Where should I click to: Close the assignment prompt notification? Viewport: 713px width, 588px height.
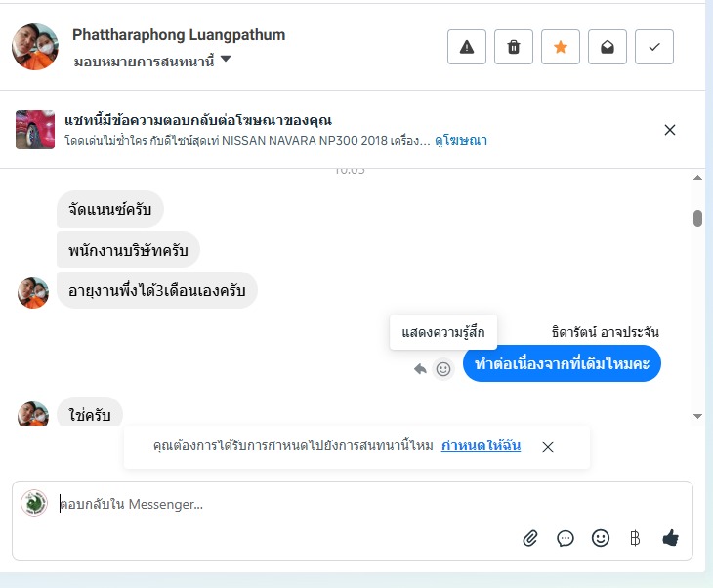tap(548, 447)
